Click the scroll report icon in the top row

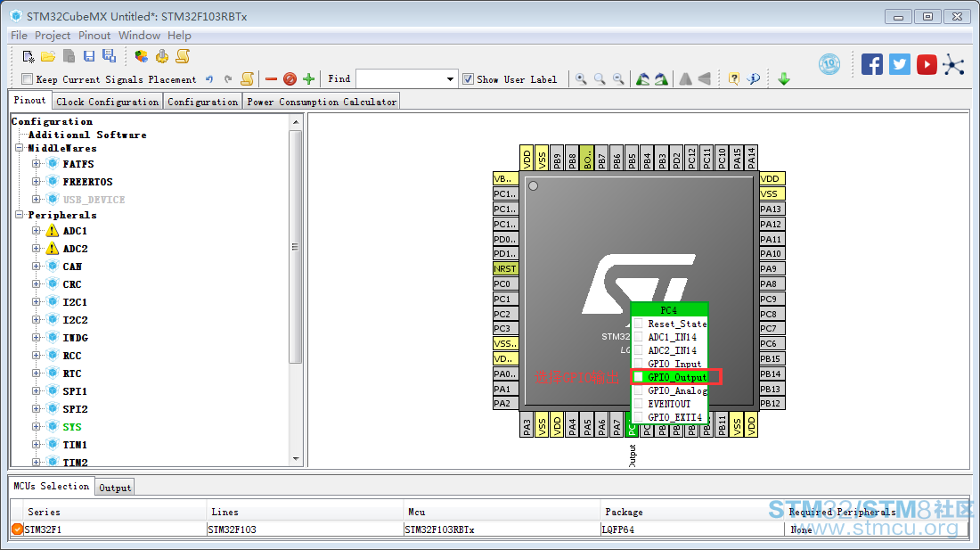tap(183, 56)
